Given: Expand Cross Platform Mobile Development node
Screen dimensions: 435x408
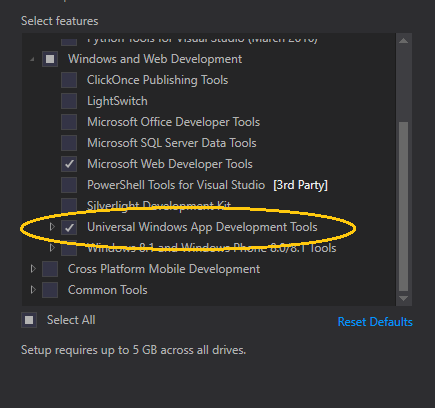Looking at the screenshot, I should (33, 269).
